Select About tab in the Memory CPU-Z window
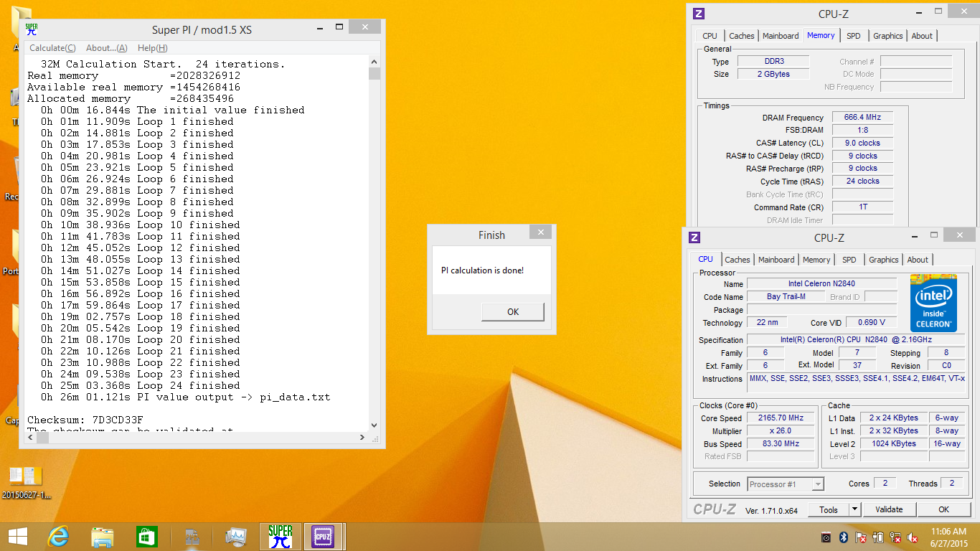Image resolution: width=980 pixels, height=551 pixels. tap(922, 36)
